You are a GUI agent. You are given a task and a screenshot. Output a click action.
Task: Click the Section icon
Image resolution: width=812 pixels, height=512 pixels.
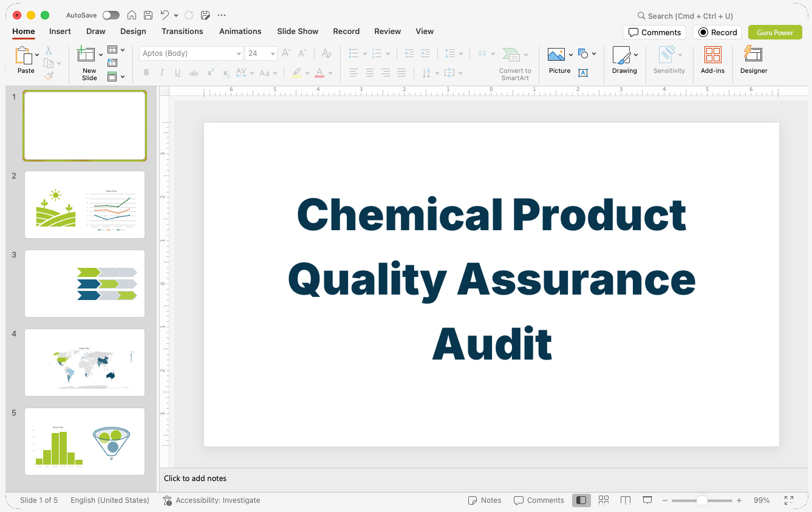pos(112,77)
